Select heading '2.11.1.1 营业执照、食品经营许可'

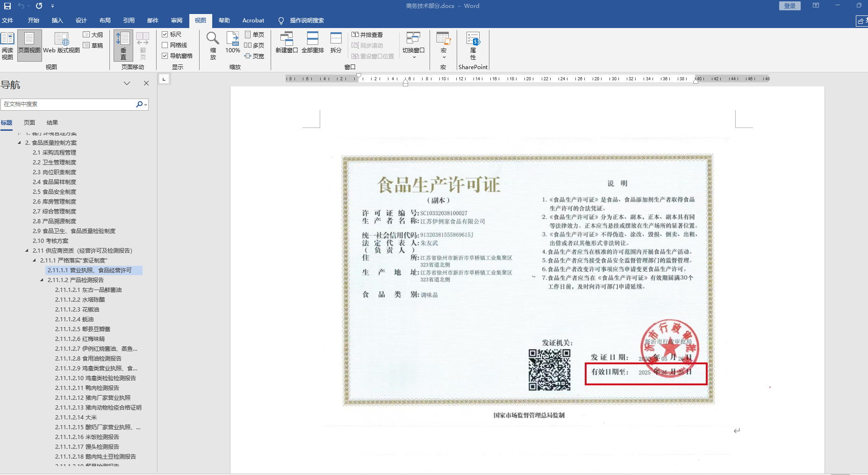point(94,270)
